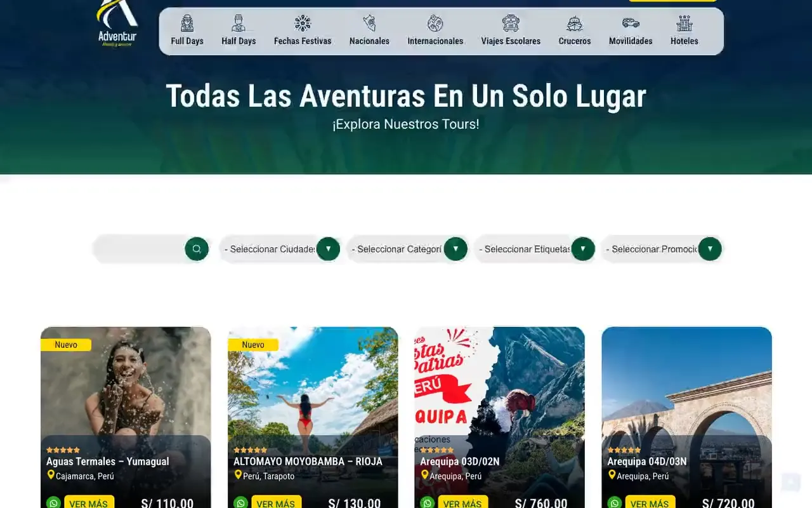Click the Hoteles building icon
This screenshot has width=812, height=508.
pos(684,23)
